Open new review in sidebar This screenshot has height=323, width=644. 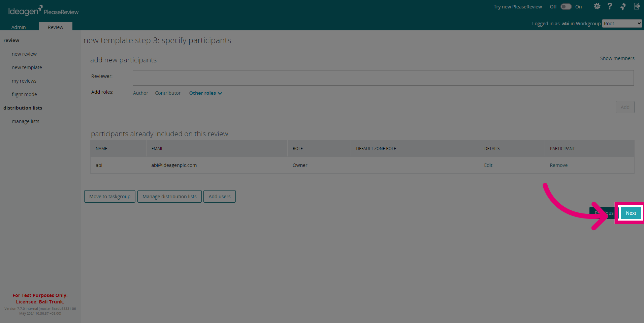pos(24,54)
